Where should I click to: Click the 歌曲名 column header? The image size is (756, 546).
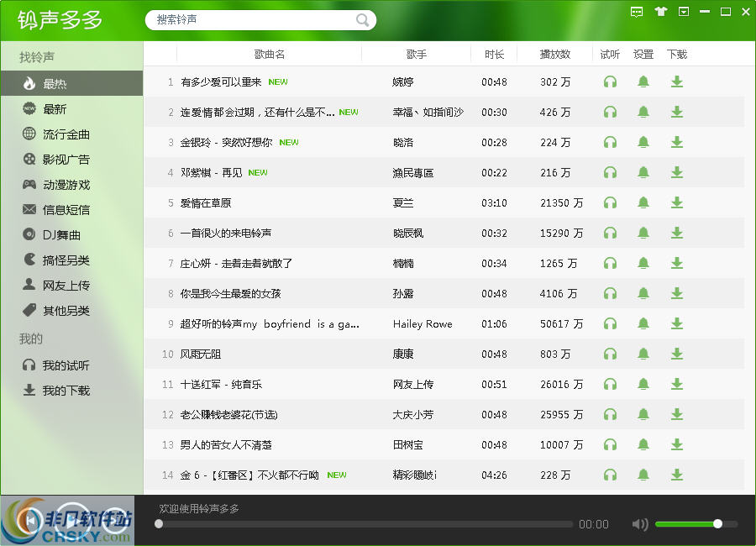click(269, 54)
